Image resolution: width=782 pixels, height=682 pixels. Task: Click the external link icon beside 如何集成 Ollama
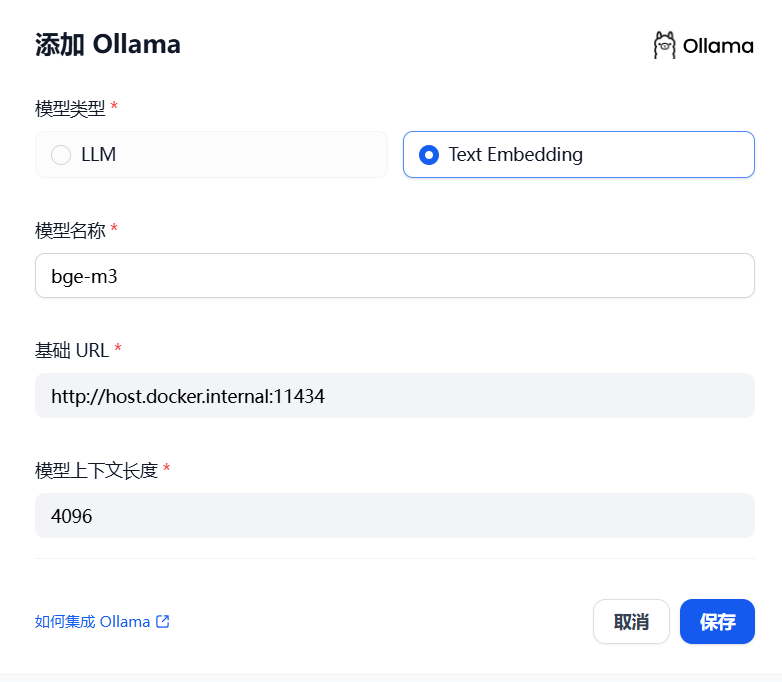tap(163, 621)
